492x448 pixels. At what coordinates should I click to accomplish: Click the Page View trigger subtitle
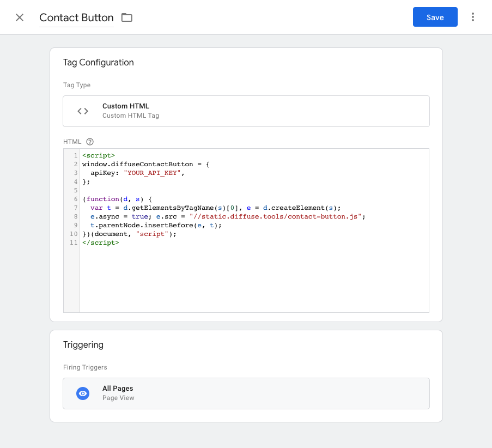click(118, 398)
